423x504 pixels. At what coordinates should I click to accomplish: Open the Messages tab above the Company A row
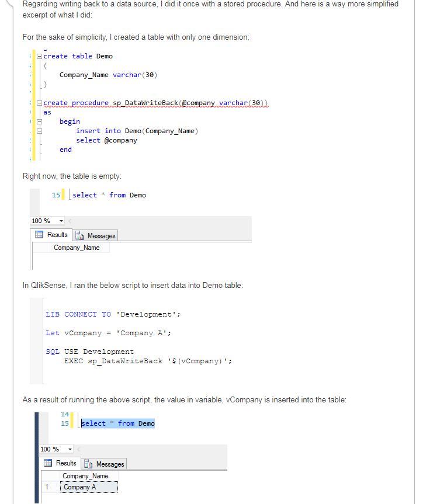[x=104, y=464]
